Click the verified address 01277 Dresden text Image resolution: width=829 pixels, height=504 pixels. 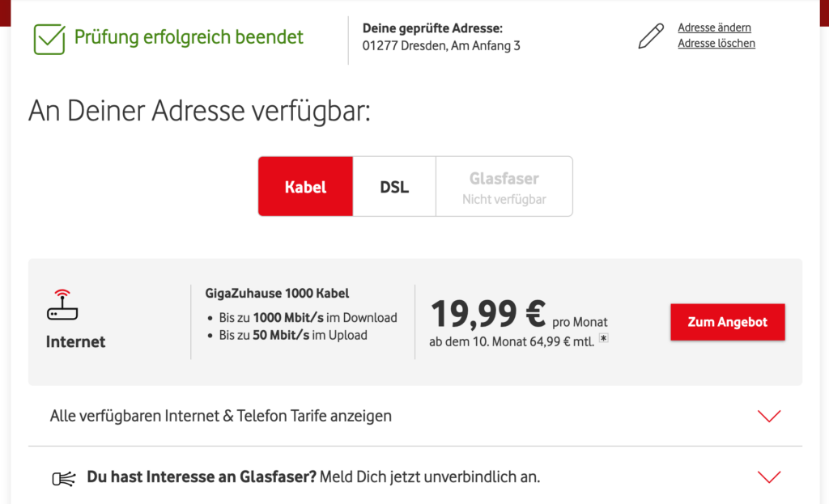443,45
